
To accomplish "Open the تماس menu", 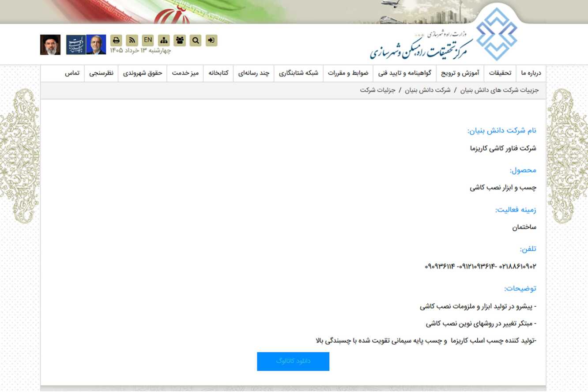I will 72,73.
